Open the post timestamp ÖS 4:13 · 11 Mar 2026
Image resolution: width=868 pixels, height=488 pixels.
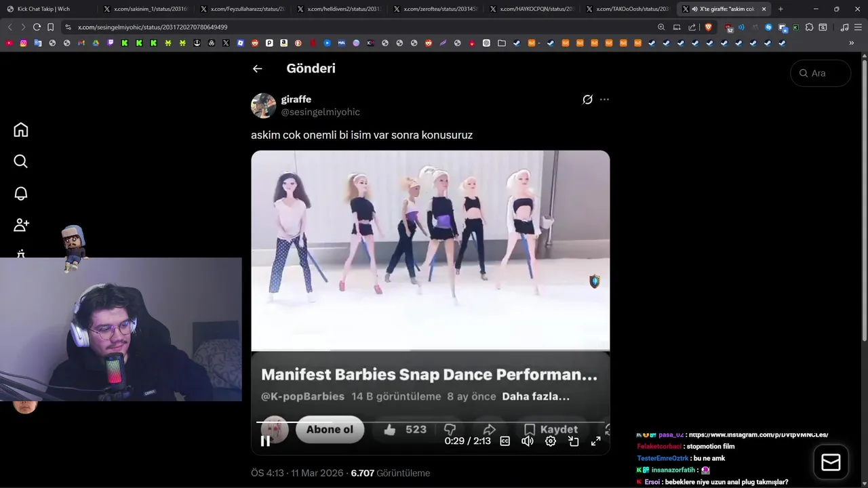(297, 473)
